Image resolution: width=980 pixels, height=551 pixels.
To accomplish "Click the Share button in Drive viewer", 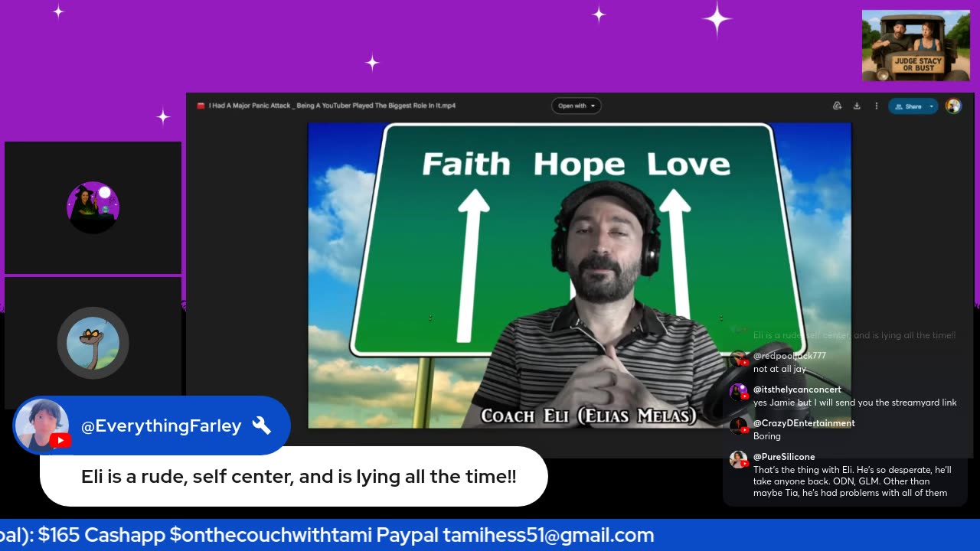I will [908, 106].
